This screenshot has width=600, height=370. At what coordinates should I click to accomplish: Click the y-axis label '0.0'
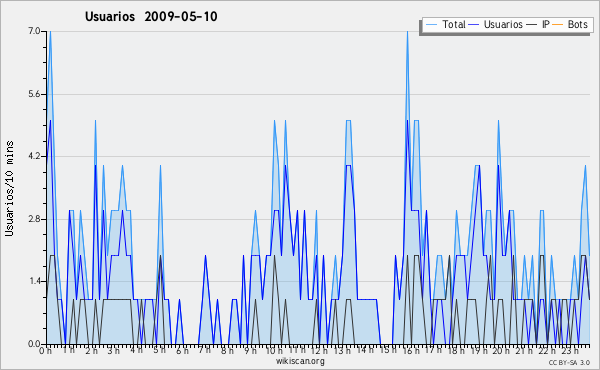pos(34,344)
